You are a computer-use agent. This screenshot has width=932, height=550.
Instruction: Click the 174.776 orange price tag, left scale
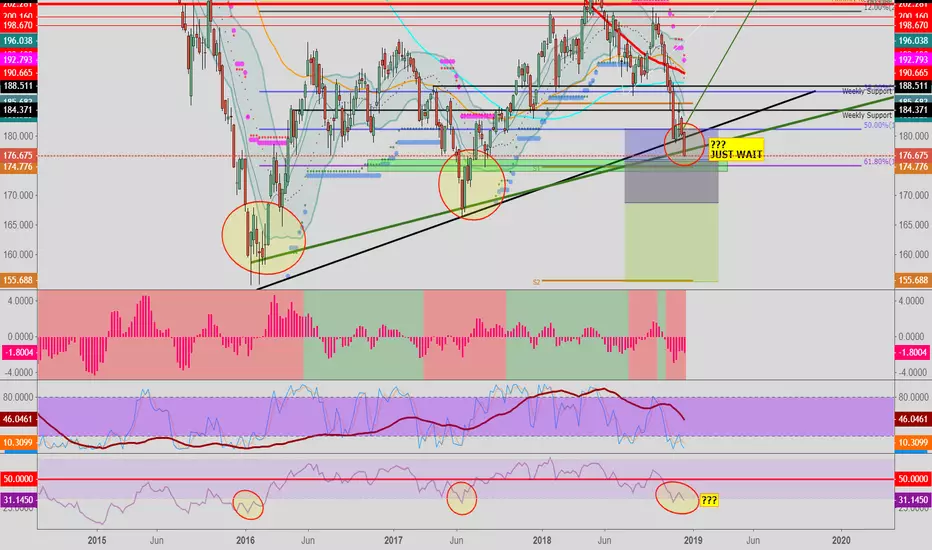[x=18, y=167]
